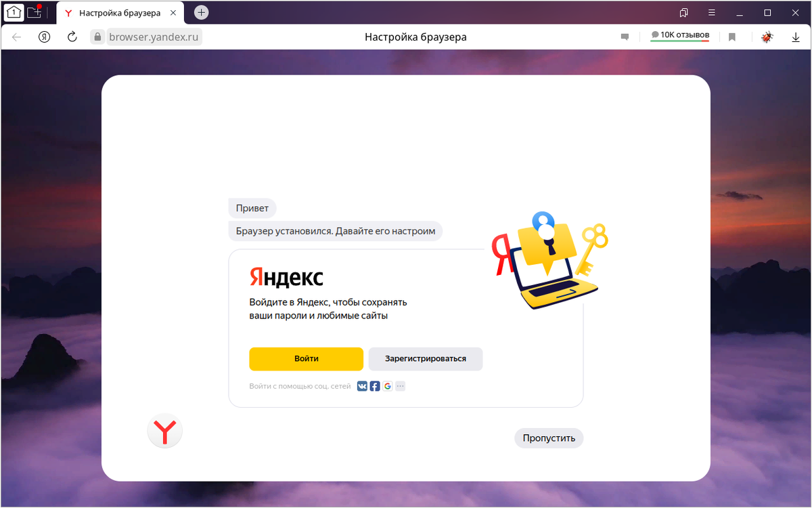Viewport: 812px width, 508px height.
Task: Switch to the Настройка браузера tab
Action: pos(120,13)
